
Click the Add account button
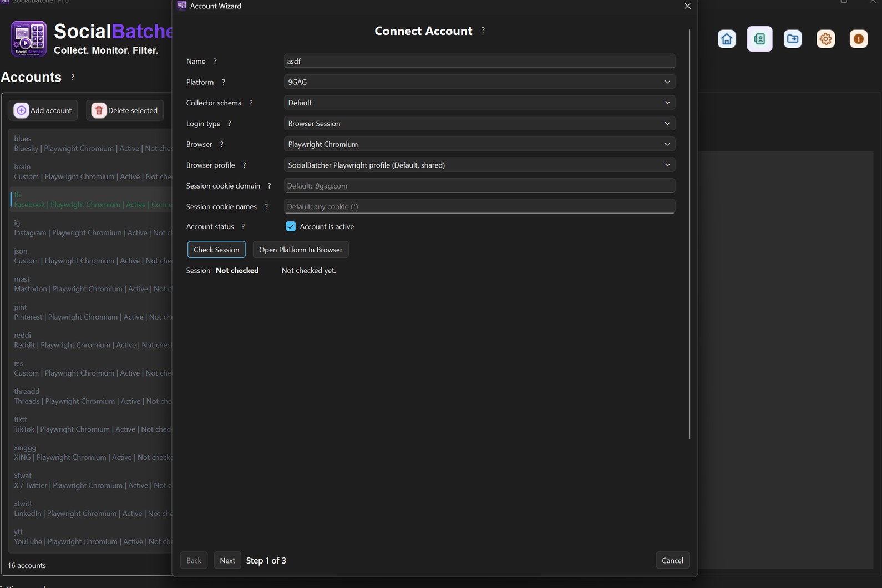coord(43,110)
